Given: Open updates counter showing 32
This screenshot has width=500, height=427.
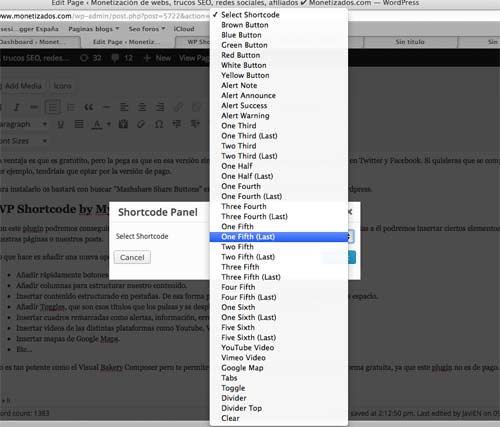Looking at the screenshot, I should [91, 58].
